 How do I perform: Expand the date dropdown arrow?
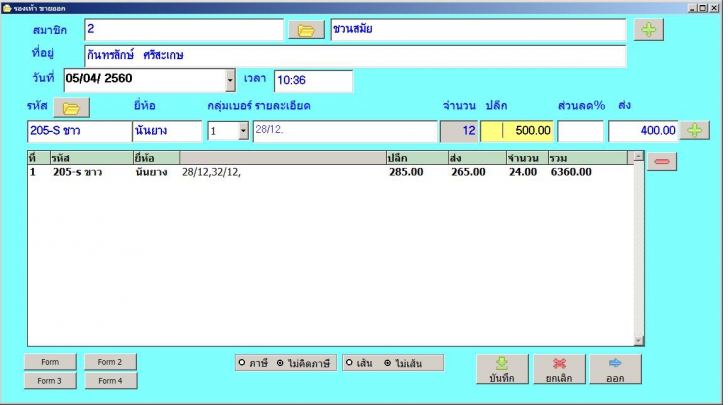click(230, 81)
